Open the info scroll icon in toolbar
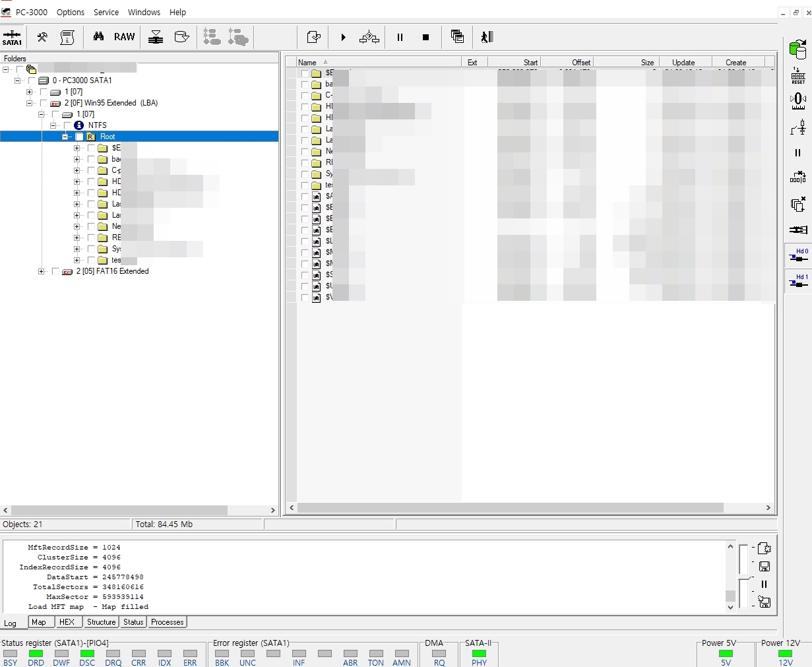 (x=67, y=37)
